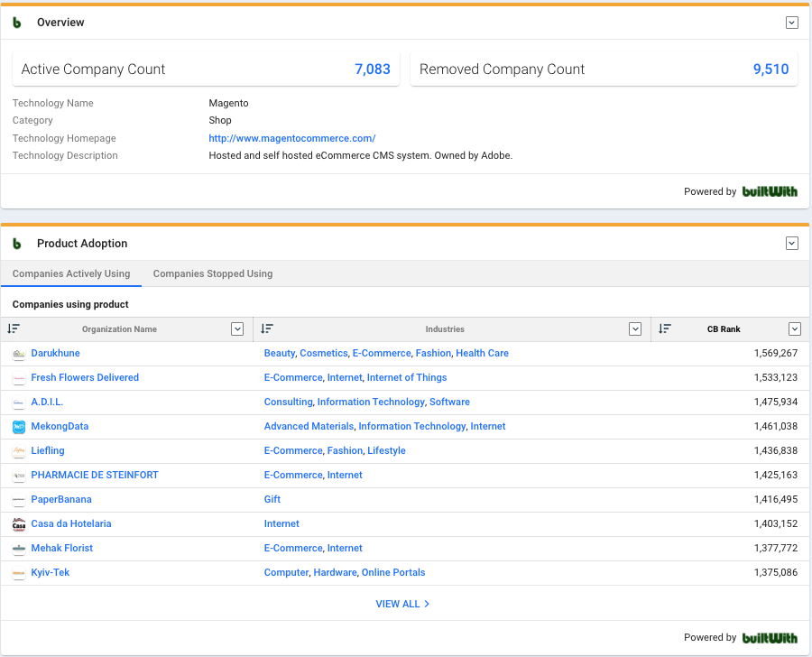This screenshot has height=657, width=812.
Task: Open the magentocommerce.com homepage link
Action: click(x=292, y=138)
